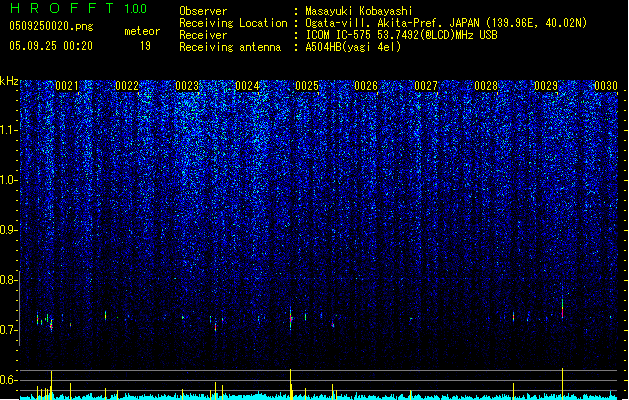This screenshot has height=400, width=629.
Task: Click time marker 0028
Action: pos(486,86)
